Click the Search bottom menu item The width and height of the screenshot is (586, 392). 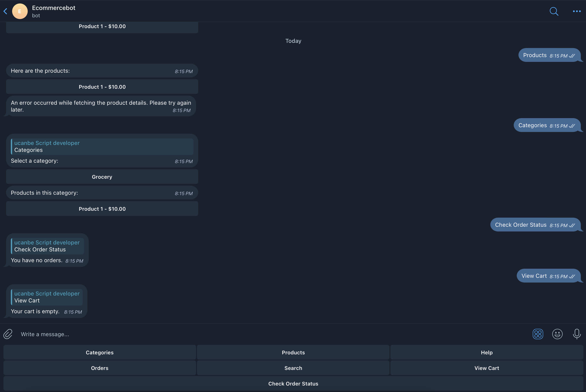pyautogui.click(x=293, y=368)
